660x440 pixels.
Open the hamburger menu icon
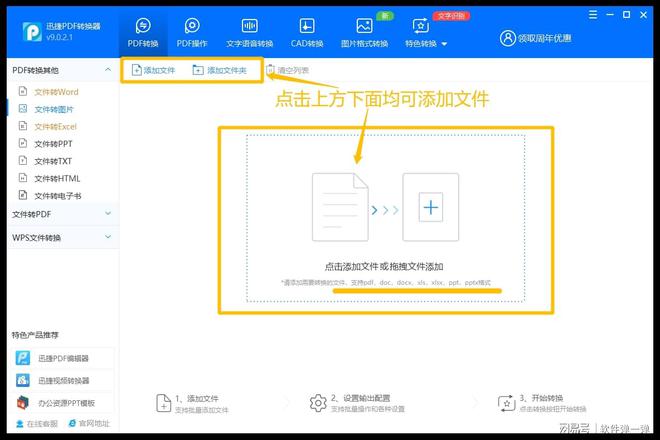click(x=593, y=15)
